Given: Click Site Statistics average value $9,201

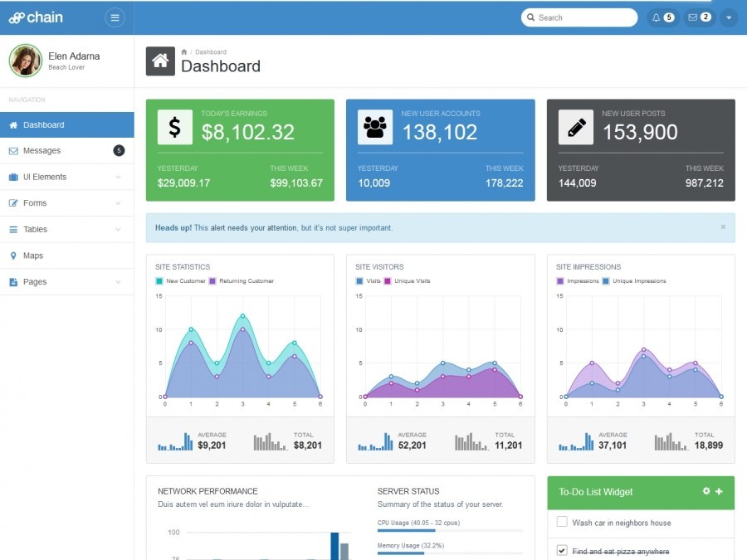Looking at the screenshot, I should [212, 446].
